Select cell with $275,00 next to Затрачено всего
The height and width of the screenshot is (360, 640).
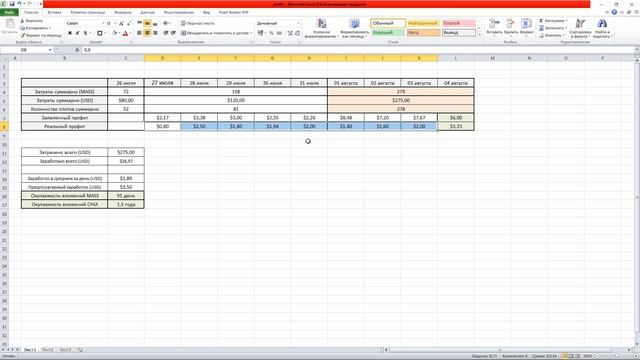[x=126, y=152]
